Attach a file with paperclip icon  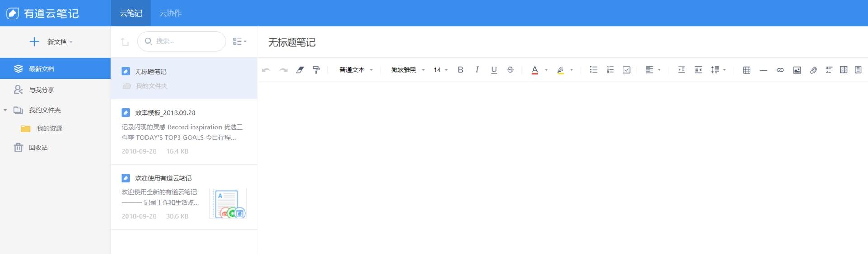click(813, 70)
